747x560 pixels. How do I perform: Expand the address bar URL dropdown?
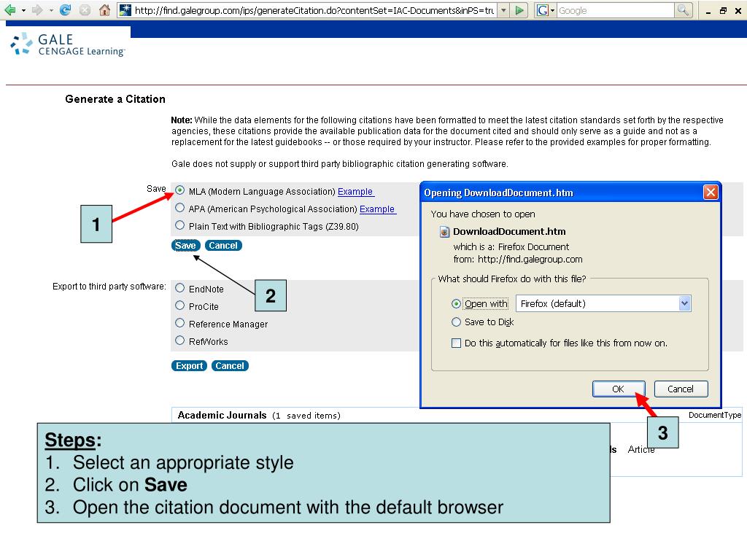click(503, 10)
